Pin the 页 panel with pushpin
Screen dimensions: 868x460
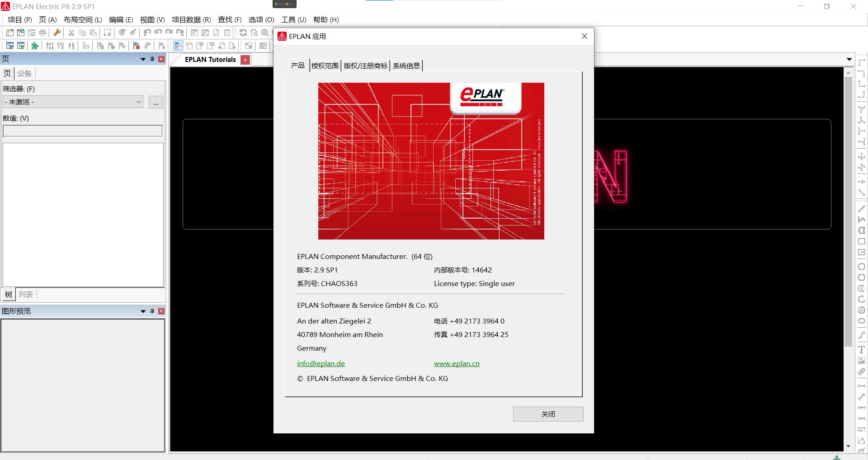pyautogui.click(x=152, y=59)
